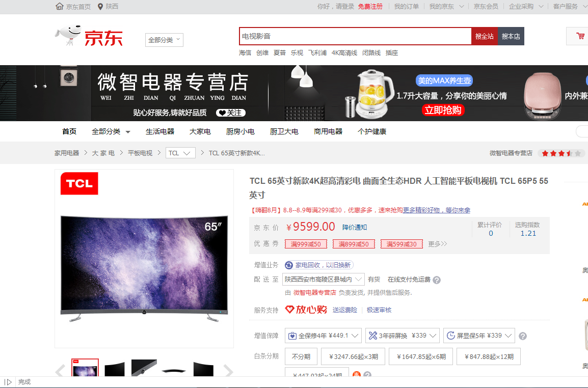Expand 全部分类 menu in store navigation
Viewport: 588px width, 388px height.
(x=111, y=131)
